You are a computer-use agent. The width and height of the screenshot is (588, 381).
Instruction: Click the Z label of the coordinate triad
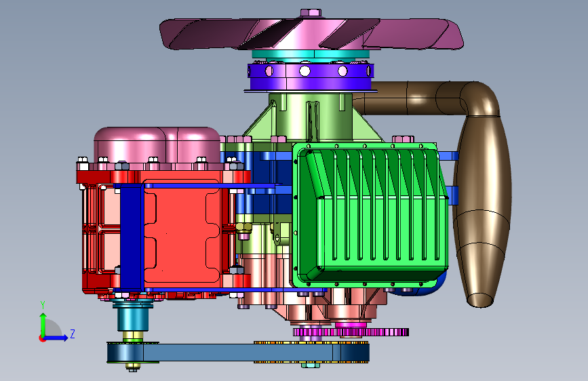[x=73, y=334]
